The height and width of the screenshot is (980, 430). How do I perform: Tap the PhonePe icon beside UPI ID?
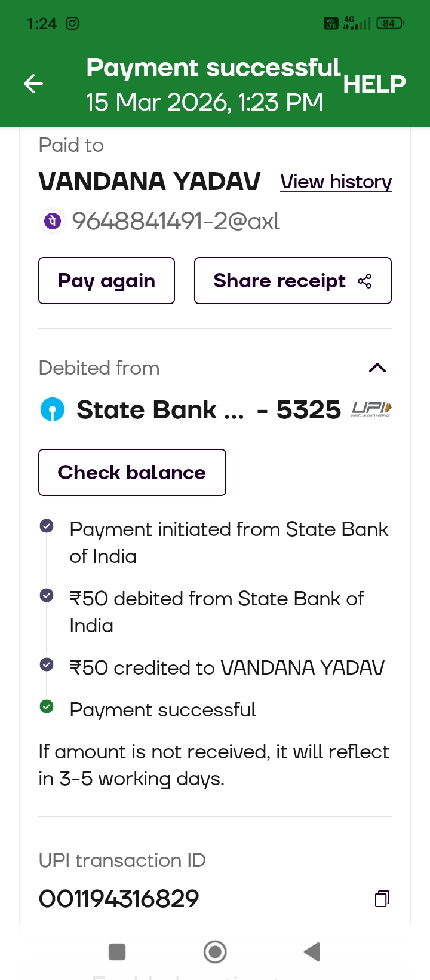click(x=53, y=222)
